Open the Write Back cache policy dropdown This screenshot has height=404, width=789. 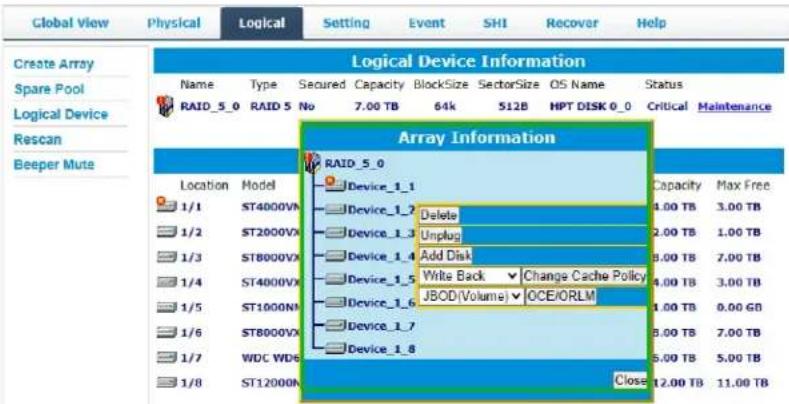click(x=469, y=276)
